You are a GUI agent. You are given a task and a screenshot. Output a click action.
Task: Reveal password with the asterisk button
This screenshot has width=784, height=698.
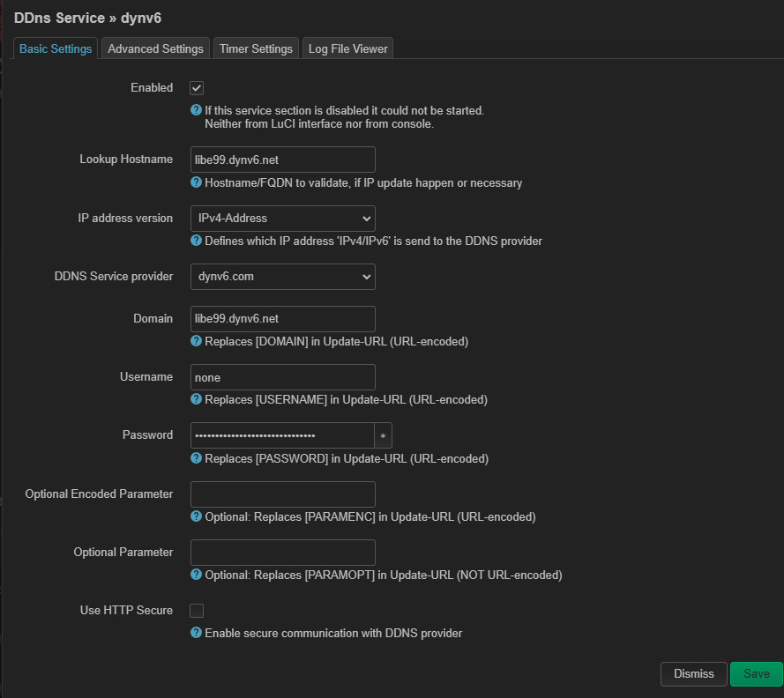pos(383,435)
